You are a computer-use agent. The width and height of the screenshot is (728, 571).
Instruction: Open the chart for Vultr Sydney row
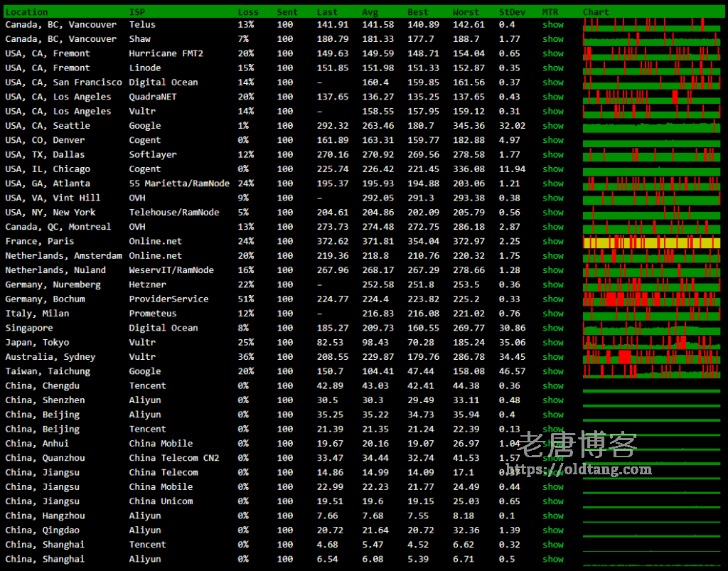point(651,357)
